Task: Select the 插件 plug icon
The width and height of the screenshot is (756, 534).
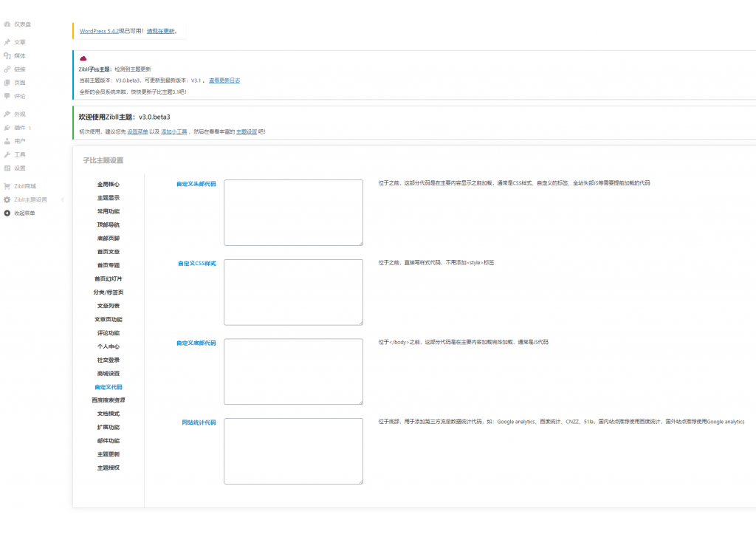Action: (7, 128)
